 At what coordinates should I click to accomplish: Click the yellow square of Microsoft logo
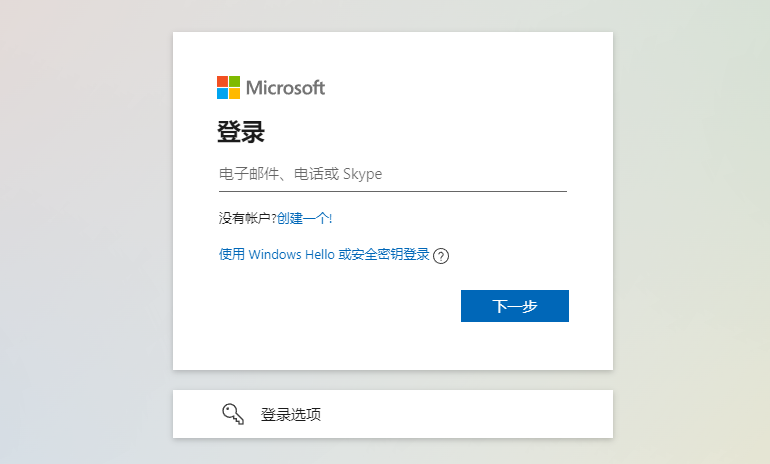234,93
